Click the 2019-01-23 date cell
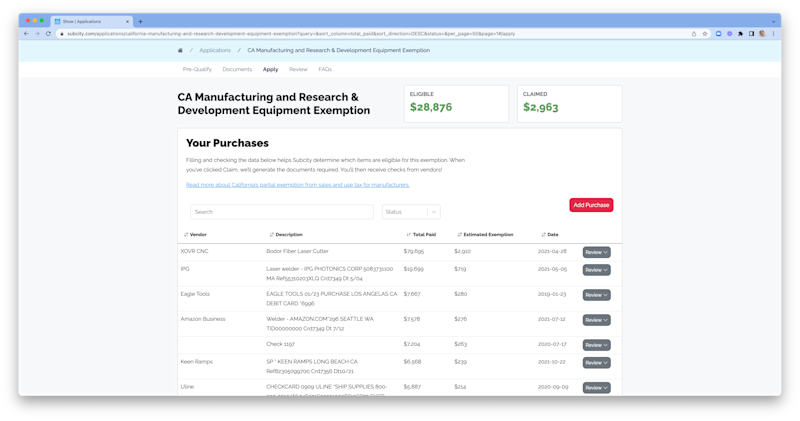Screen dimensions: 800x421 (552, 294)
